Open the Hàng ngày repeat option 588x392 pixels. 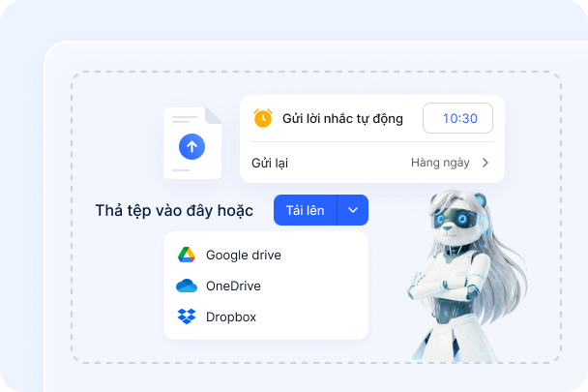tap(440, 163)
